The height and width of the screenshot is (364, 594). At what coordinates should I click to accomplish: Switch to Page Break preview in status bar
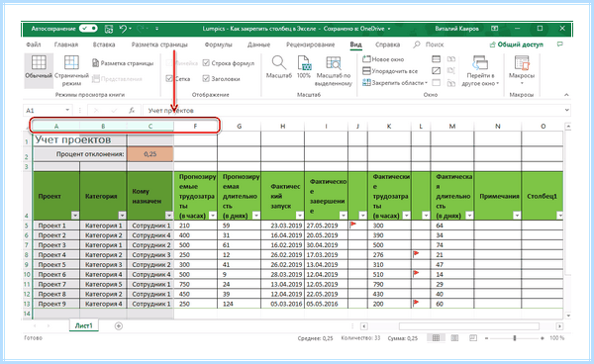point(473,338)
